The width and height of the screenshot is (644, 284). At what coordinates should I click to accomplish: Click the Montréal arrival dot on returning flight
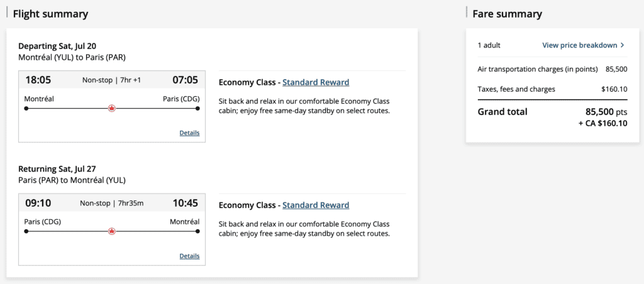click(197, 231)
